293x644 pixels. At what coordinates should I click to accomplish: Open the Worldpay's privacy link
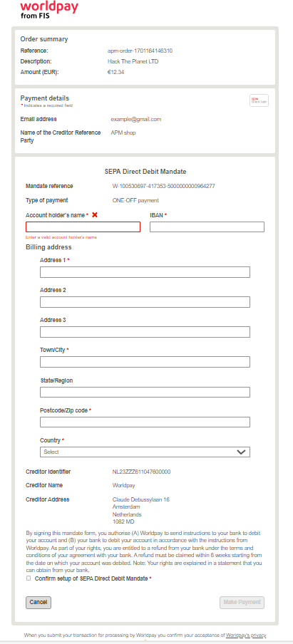click(x=246, y=635)
